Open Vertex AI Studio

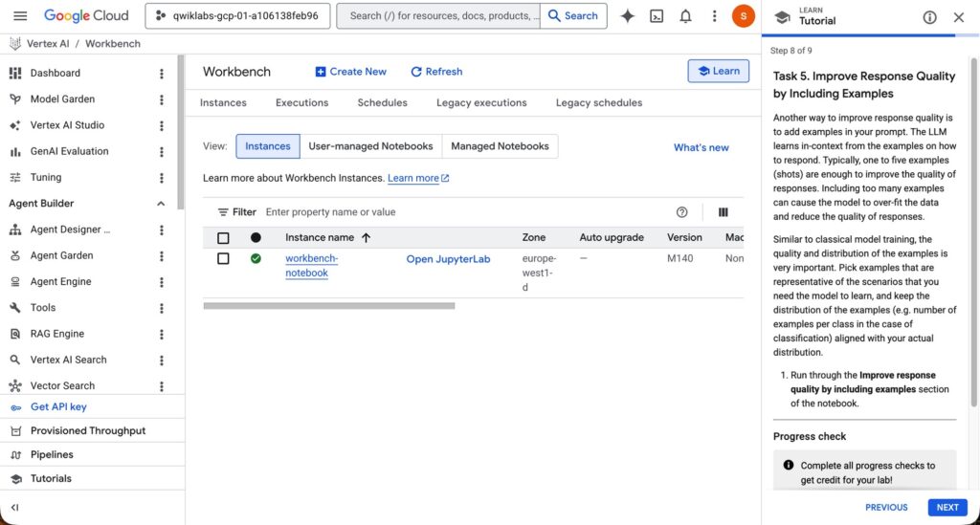[67, 125]
